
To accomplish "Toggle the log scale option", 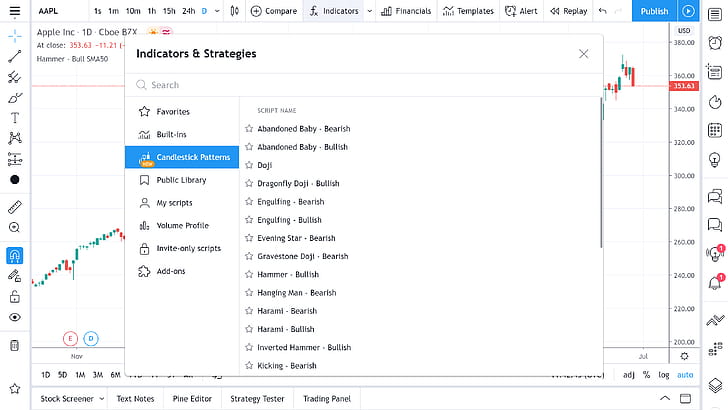I will coord(663,375).
